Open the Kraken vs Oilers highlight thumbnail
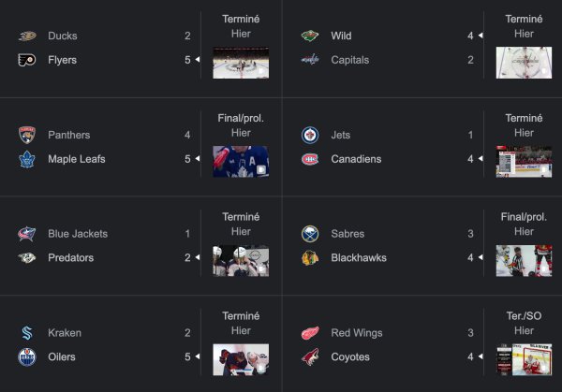Screen dimensions: 562x392 point(241,360)
